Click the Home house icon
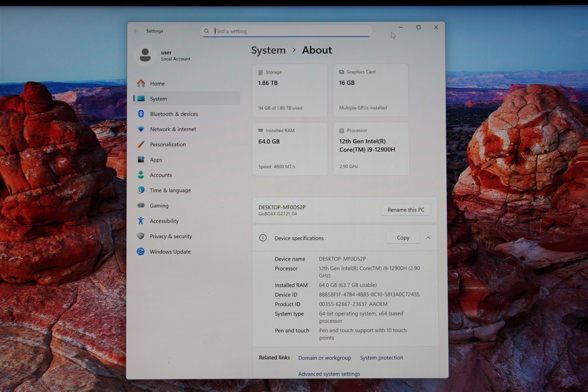 coord(141,83)
